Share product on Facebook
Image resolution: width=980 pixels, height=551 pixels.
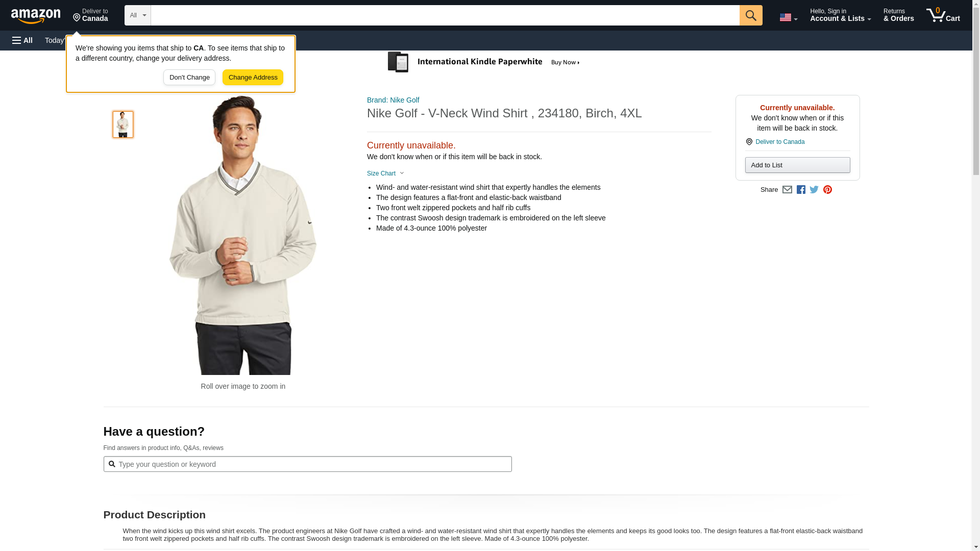point(801,190)
